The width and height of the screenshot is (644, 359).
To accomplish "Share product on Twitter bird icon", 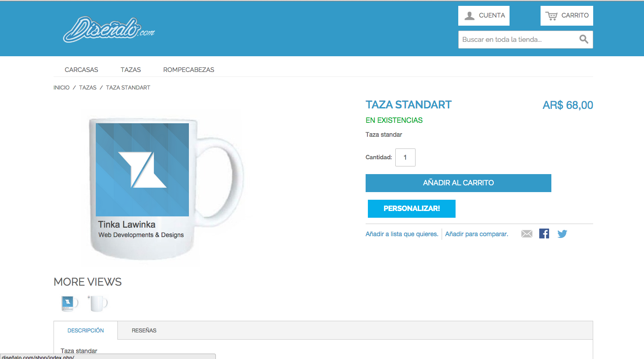I will 562,234.
